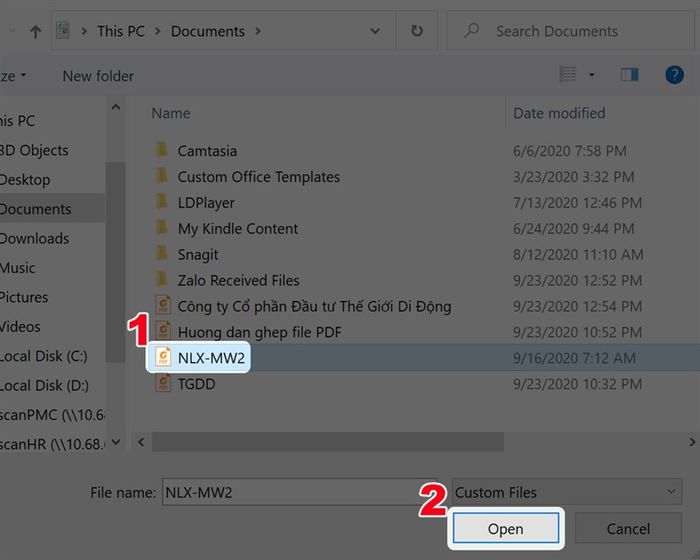Click the Name column header
The width and height of the screenshot is (700, 560).
pyautogui.click(x=171, y=113)
